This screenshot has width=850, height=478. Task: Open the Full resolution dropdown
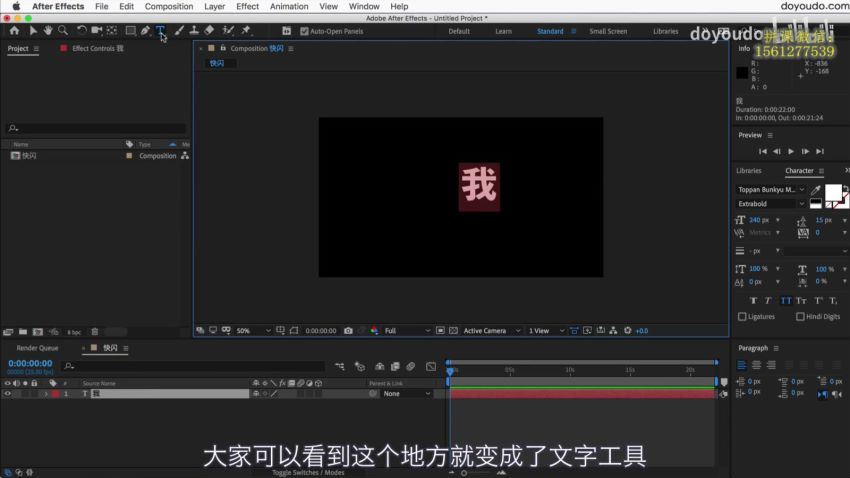coord(407,331)
